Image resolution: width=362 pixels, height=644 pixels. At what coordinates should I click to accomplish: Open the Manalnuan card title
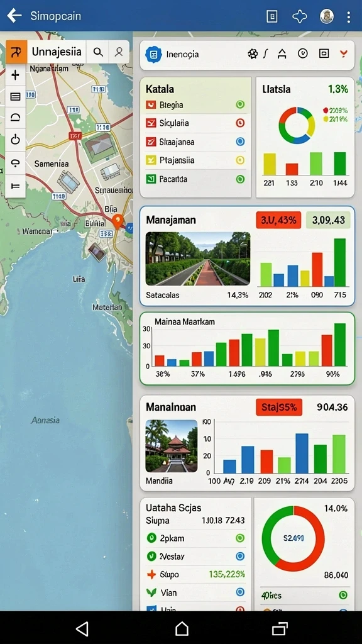pyautogui.click(x=171, y=407)
